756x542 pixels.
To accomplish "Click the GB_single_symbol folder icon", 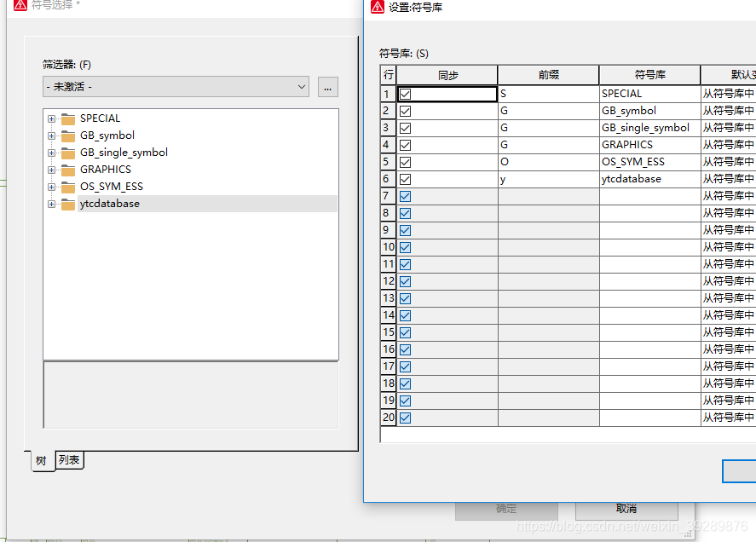I will click(x=68, y=153).
